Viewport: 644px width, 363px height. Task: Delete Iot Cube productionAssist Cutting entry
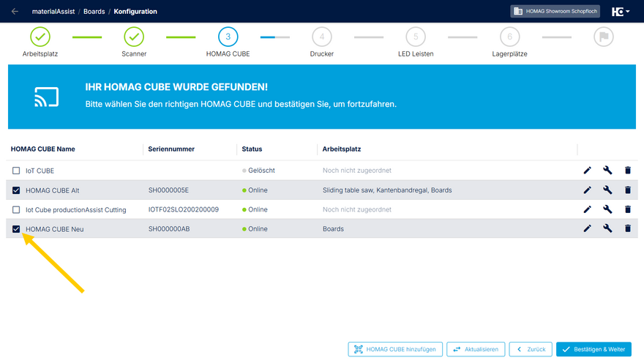coord(628,209)
